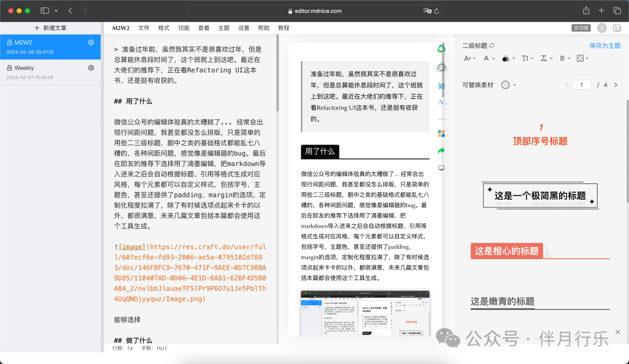Image resolution: width=629 pixels, height=364 pixels.
Task: Open the gear settings for Weekly article
Action: coord(91,68)
